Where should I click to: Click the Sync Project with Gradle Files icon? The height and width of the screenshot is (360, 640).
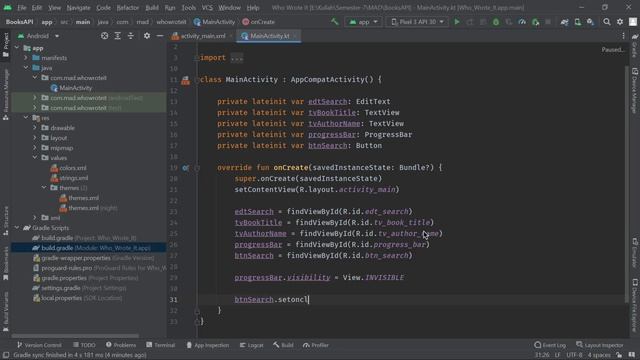coord(564,22)
